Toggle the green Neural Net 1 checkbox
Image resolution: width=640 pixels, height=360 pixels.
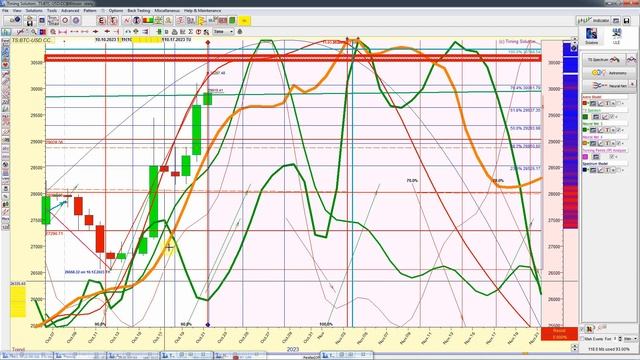click(618, 130)
